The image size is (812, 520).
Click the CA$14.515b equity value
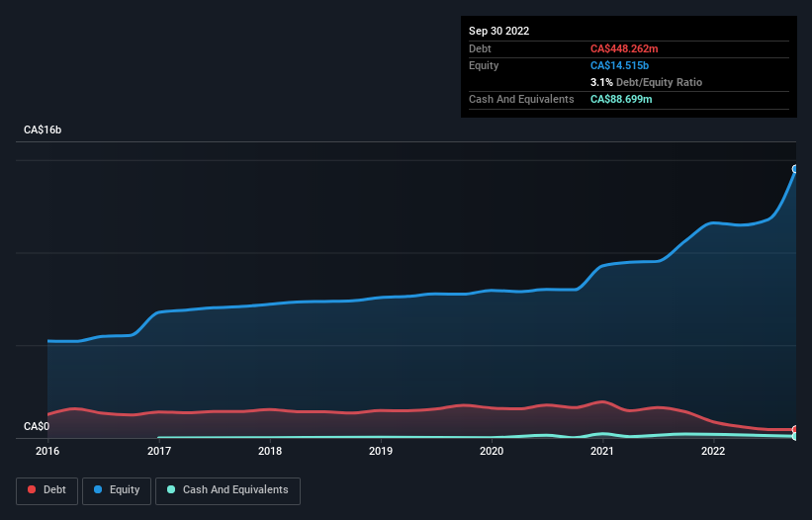tap(619, 65)
